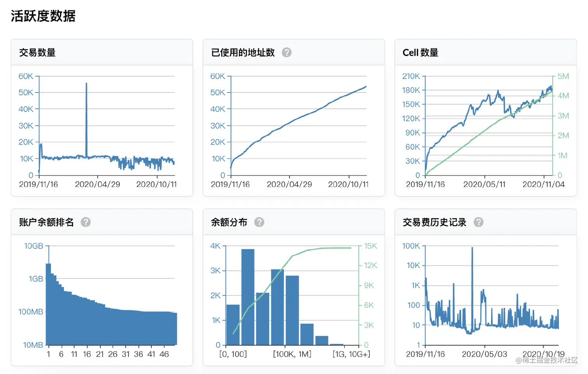
Task: Click 2019/11/16 label in fee history chart
Action: click(x=425, y=354)
